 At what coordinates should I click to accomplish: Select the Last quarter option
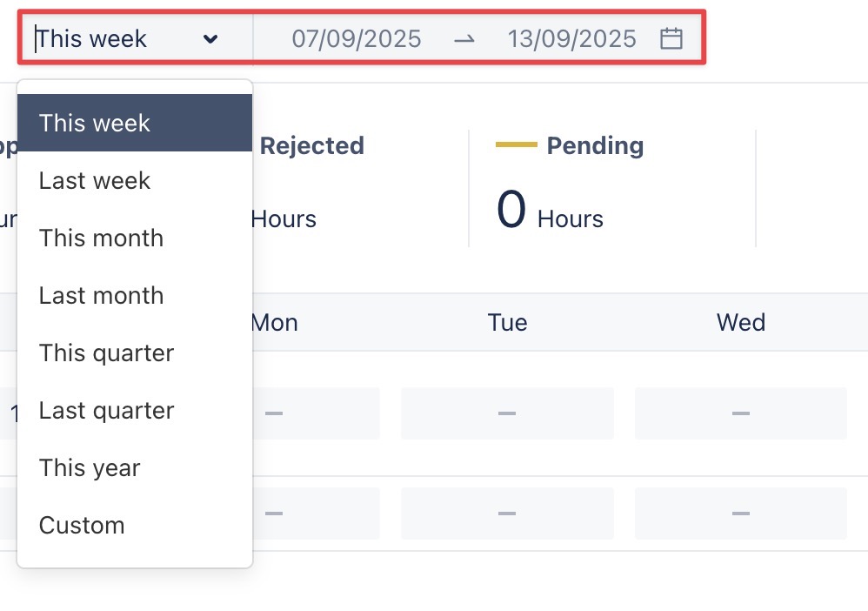[x=106, y=410]
